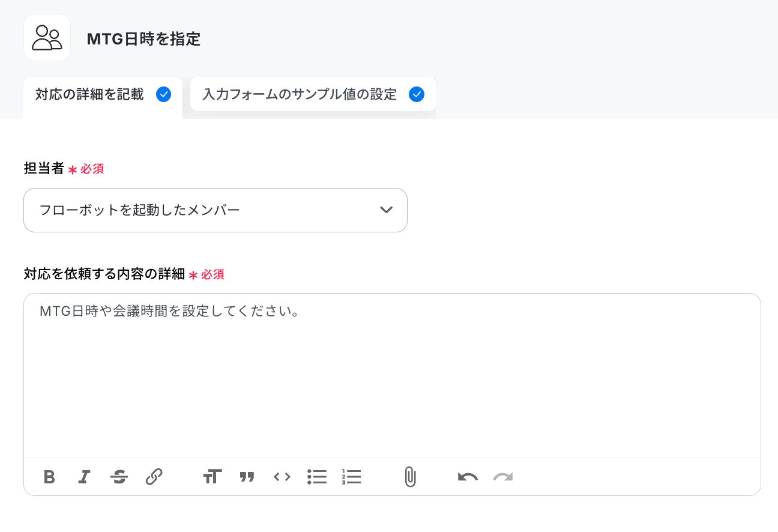Click the chevron arrow in 担当者 selector

(387, 210)
